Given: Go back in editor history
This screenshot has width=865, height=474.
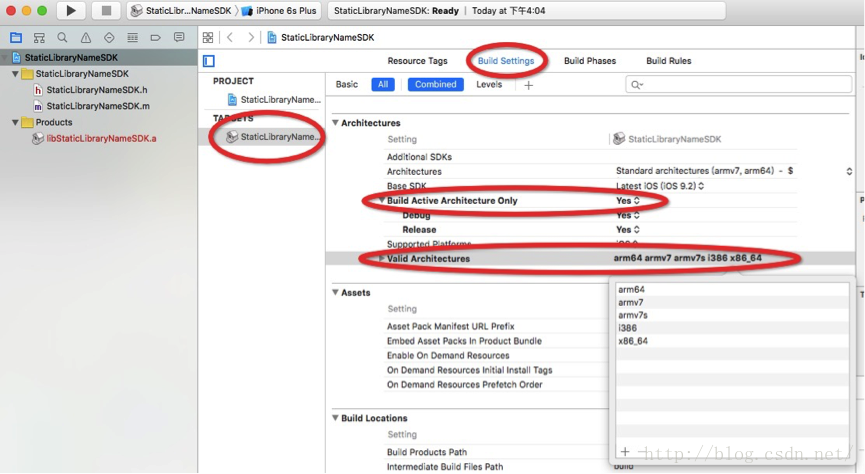Looking at the screenshot, I should coord(230,38).
